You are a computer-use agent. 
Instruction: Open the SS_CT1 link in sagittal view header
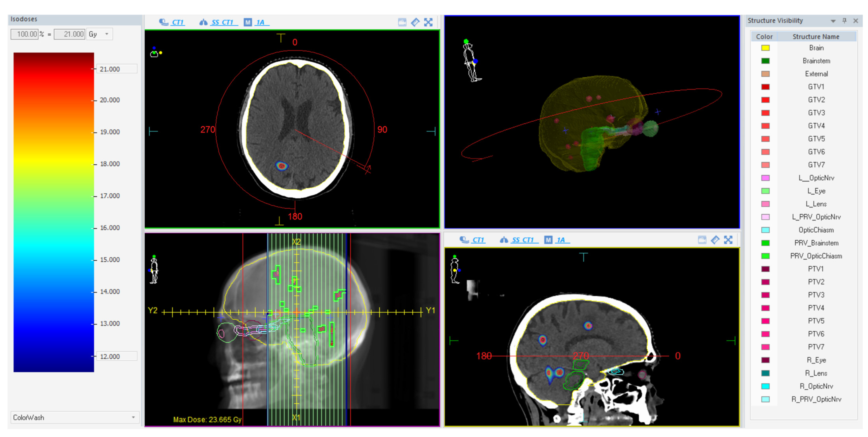coord(523,240)
